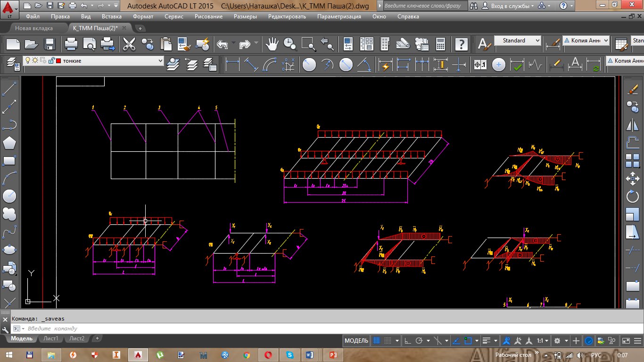Activate Match Properties brush tool

184,44
